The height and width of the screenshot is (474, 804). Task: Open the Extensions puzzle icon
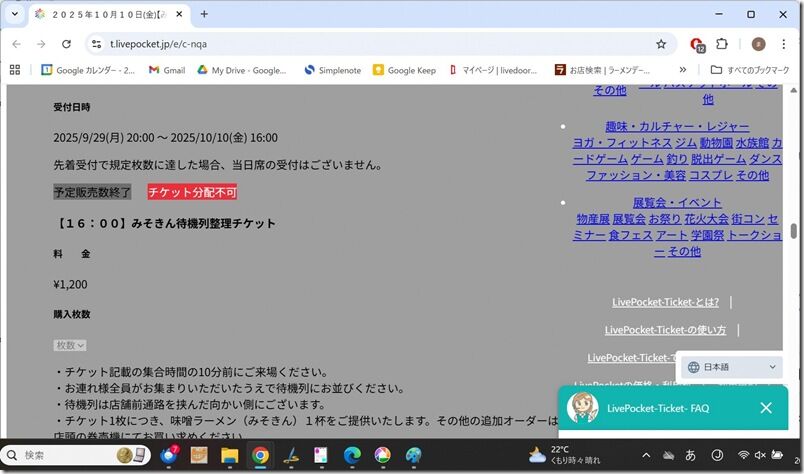722,44
